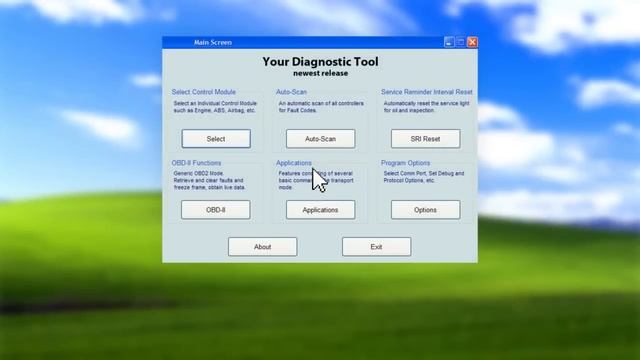Click the Individual Control Module description
Viewport: 640px width, 360px height.
click(215, 107)
